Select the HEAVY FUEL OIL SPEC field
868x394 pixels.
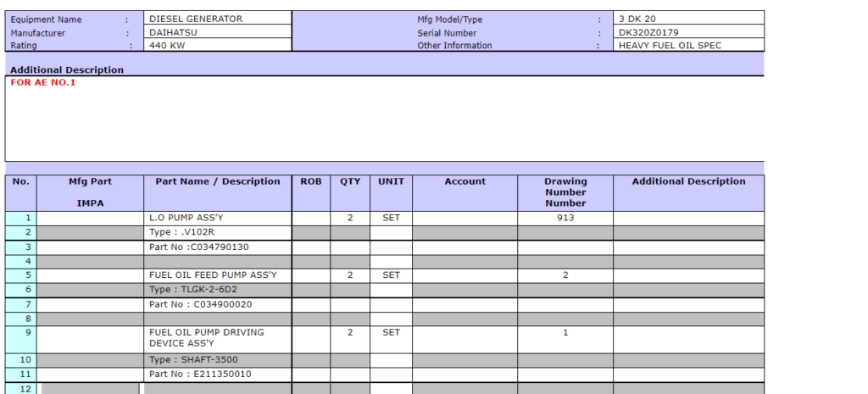tap(688, 46)
